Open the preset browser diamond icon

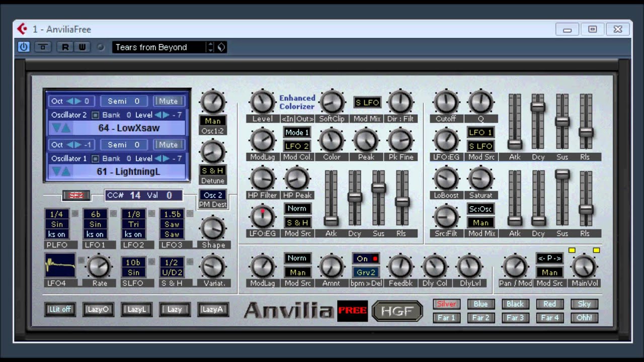coord(221,47)
